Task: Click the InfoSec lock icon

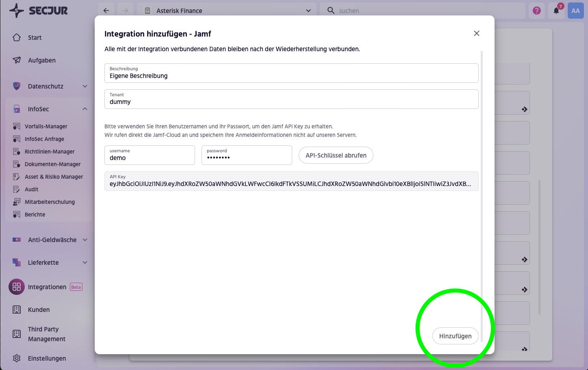Action: point(17,109)
